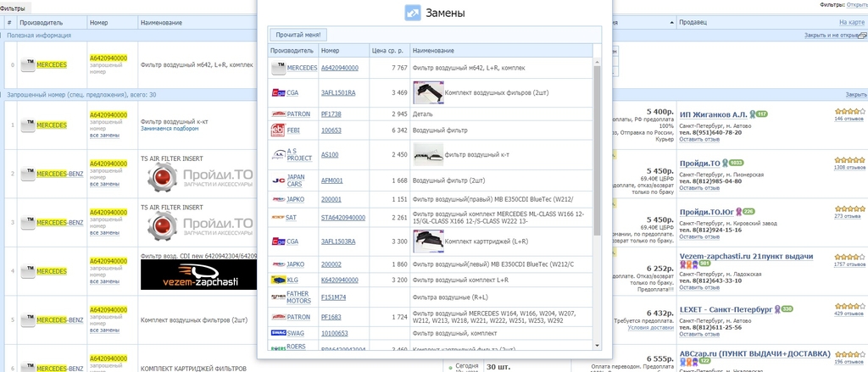Open part number 3AFL1501RA link
The width and height of the screenshot is (868, 372).
pos(338,92)
